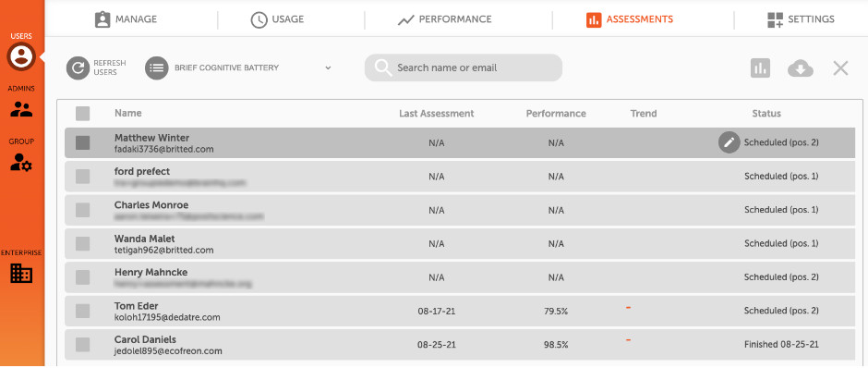Sort by Last Assessment column header

coord(436,114)
